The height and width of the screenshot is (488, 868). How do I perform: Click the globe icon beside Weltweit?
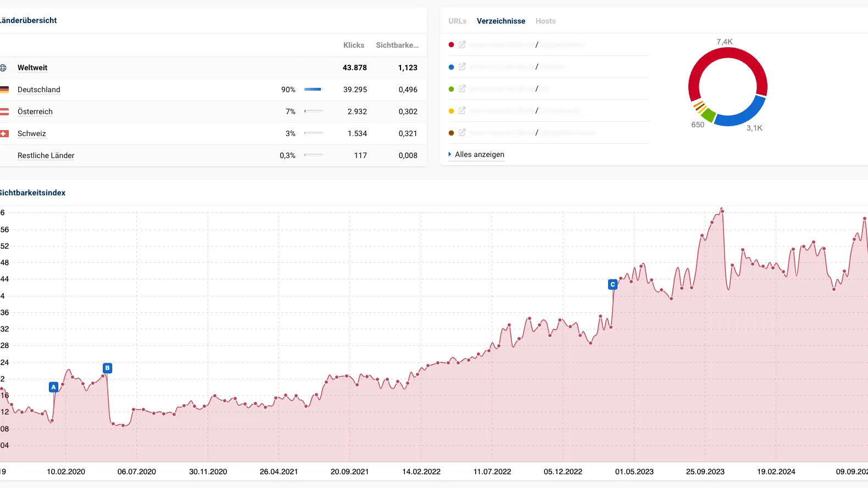point(3,68)
